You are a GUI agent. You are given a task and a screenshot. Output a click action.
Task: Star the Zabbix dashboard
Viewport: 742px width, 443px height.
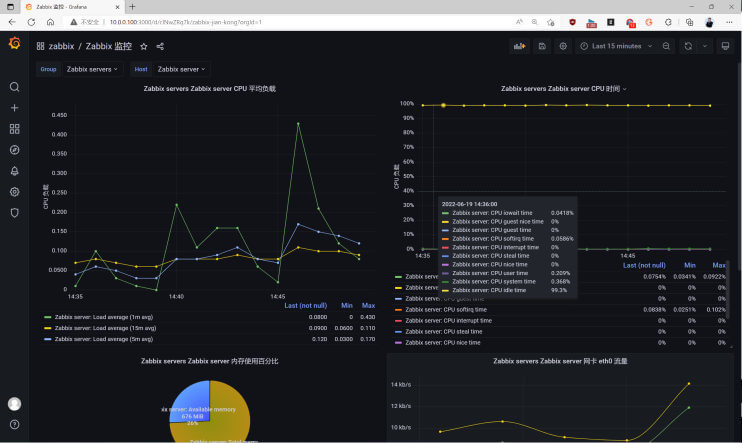point(144,46)
